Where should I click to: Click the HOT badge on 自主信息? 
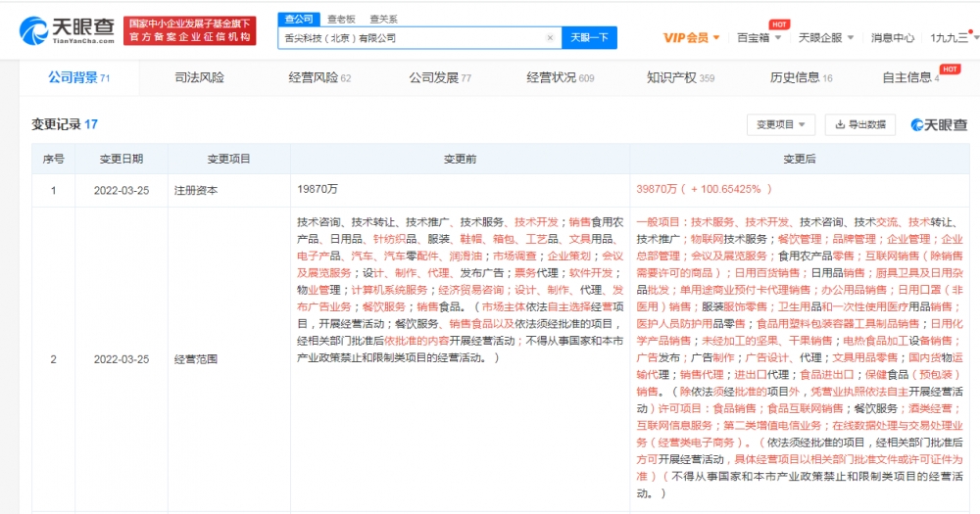pos(950,70)
